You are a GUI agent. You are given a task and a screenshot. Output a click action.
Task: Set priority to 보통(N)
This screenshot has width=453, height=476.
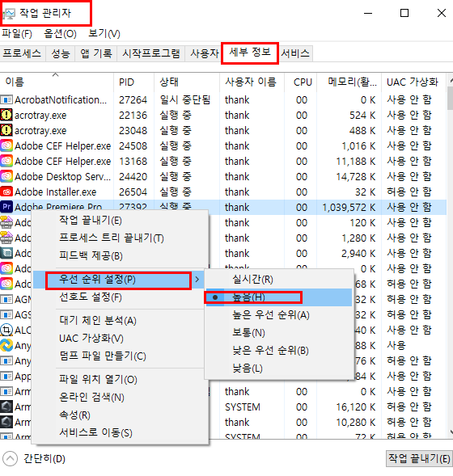click(x=279, y=332)
